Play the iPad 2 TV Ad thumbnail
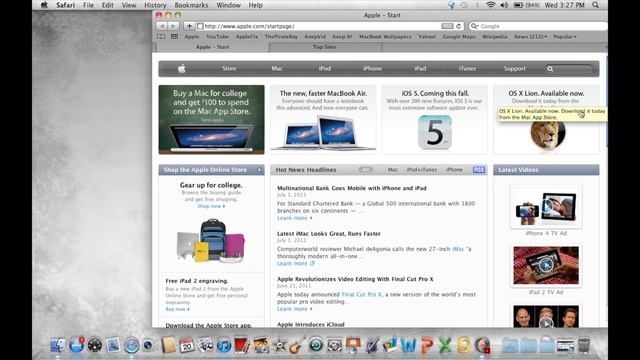This screenshot has height=360, width=640. pyautogui.click(x=546, y=265)
